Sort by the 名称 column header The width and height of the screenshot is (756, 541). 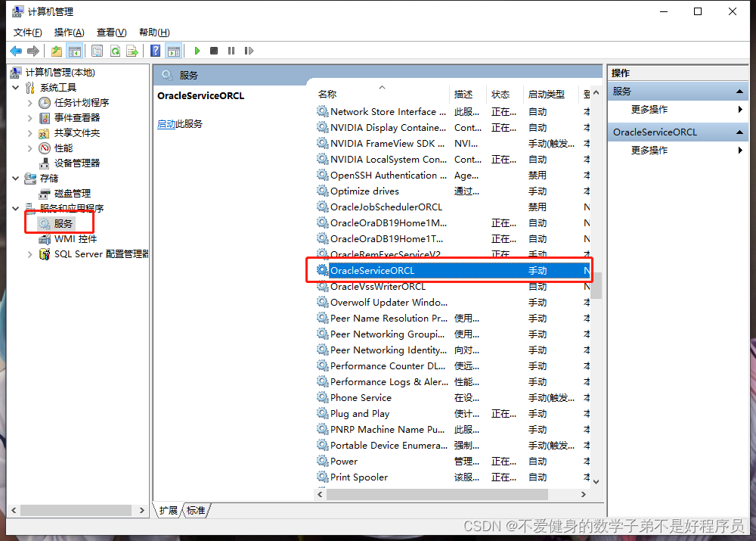click(381, 94)
